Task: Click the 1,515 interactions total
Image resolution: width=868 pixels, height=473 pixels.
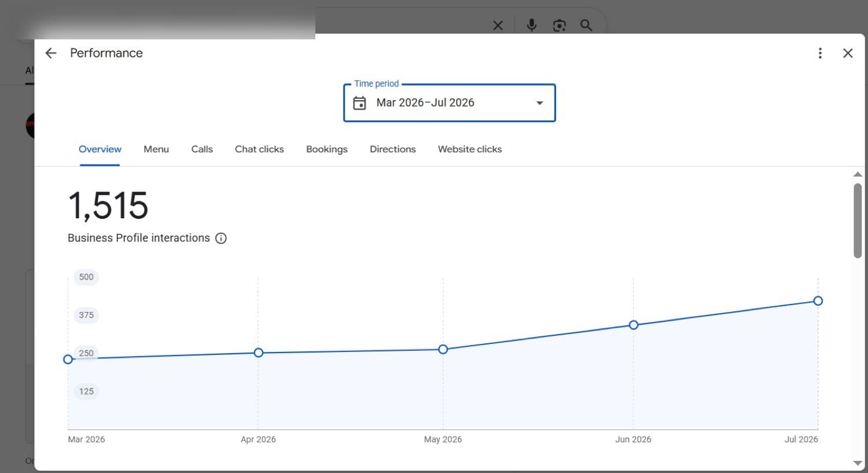Action: click(x=108, y=206)
